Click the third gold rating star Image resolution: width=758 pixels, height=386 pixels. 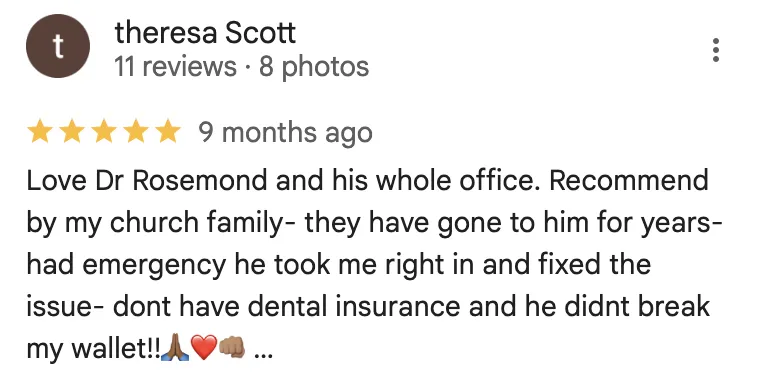click(104, 132)
